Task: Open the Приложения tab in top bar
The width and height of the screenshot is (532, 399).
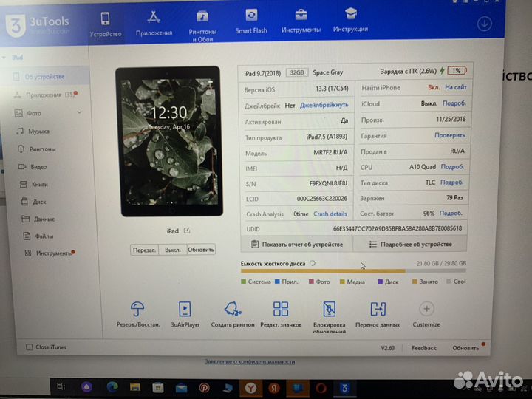Action: point(154,24)
